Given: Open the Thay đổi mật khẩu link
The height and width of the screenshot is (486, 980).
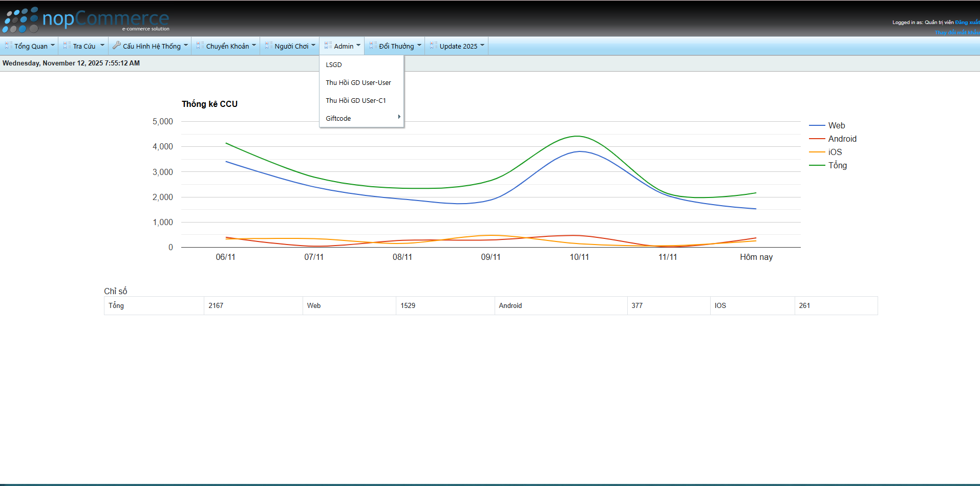Looking at the screenshot, I should click(956, 32).
